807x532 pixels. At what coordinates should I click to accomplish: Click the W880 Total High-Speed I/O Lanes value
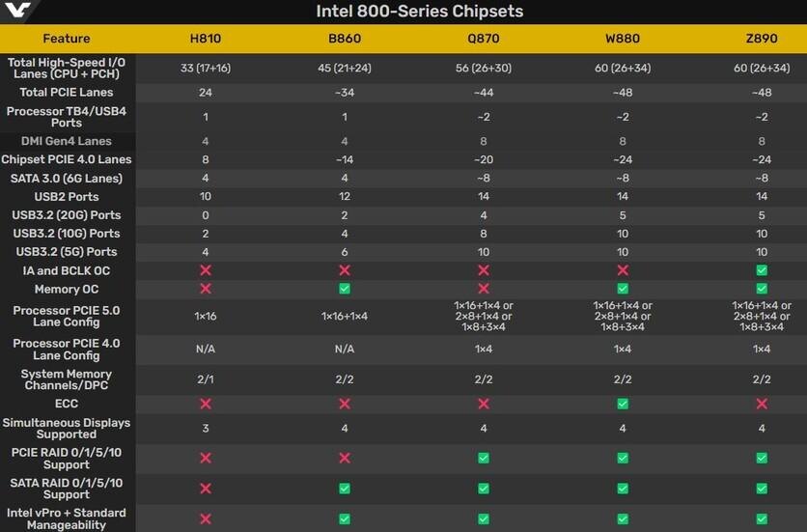coord(623,68)
